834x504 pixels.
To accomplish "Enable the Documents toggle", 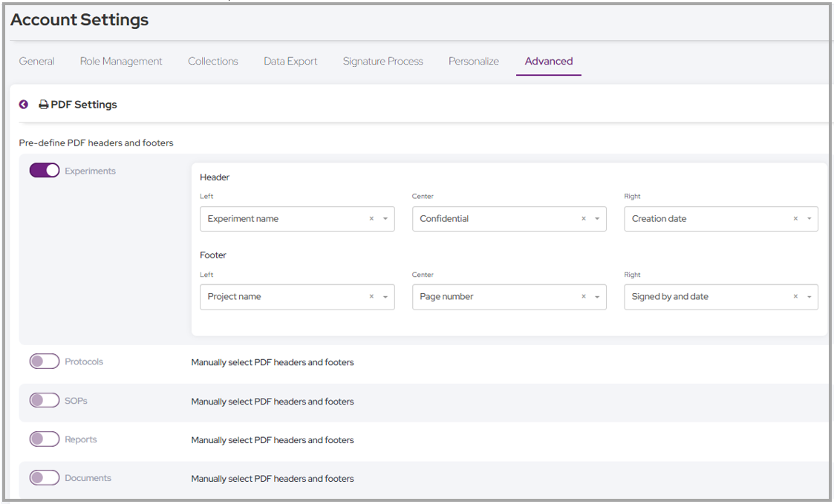I will pyautogui.click(x=44, y=477).
